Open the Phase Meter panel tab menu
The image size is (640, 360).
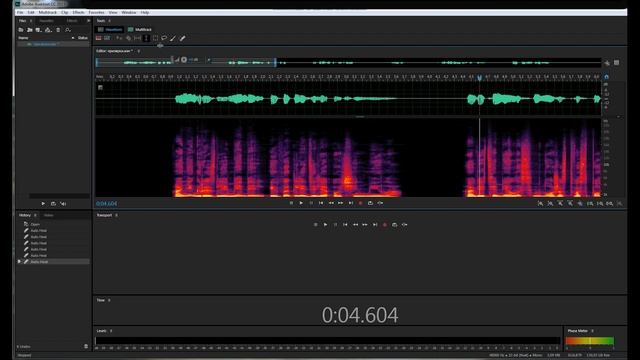[592, 331]
